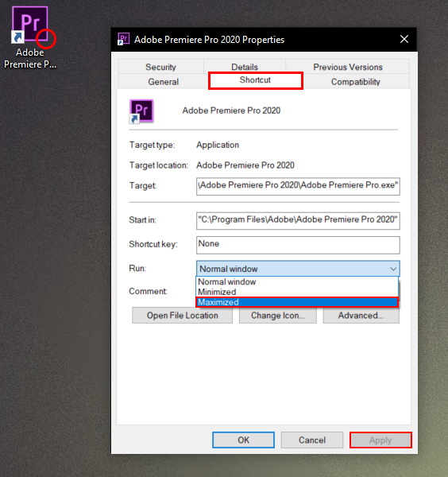Click the Premiere icon in the dialog title bar
The height and width of the screenshot is (477, 448).
[x=123, y=39]
